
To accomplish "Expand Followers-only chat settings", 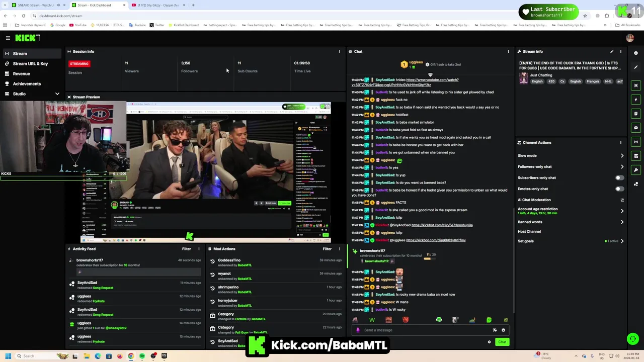I will 622,167.
